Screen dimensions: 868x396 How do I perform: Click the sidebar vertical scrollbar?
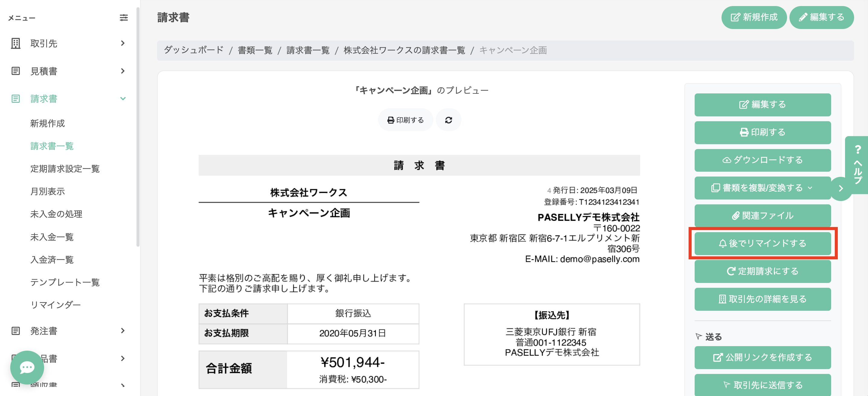pyautogui.click(x=137, y=126)
